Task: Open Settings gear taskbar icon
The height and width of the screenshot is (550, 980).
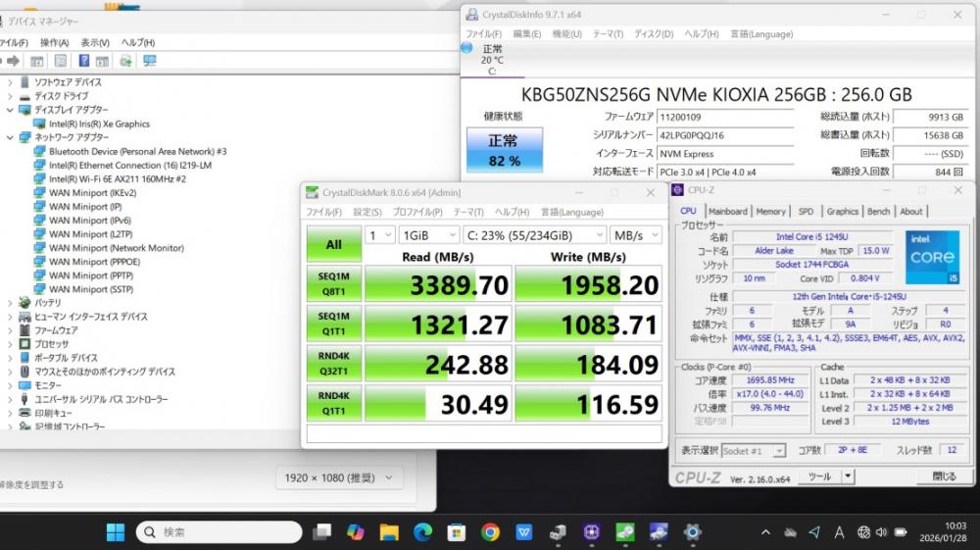Action: point(692,532)
